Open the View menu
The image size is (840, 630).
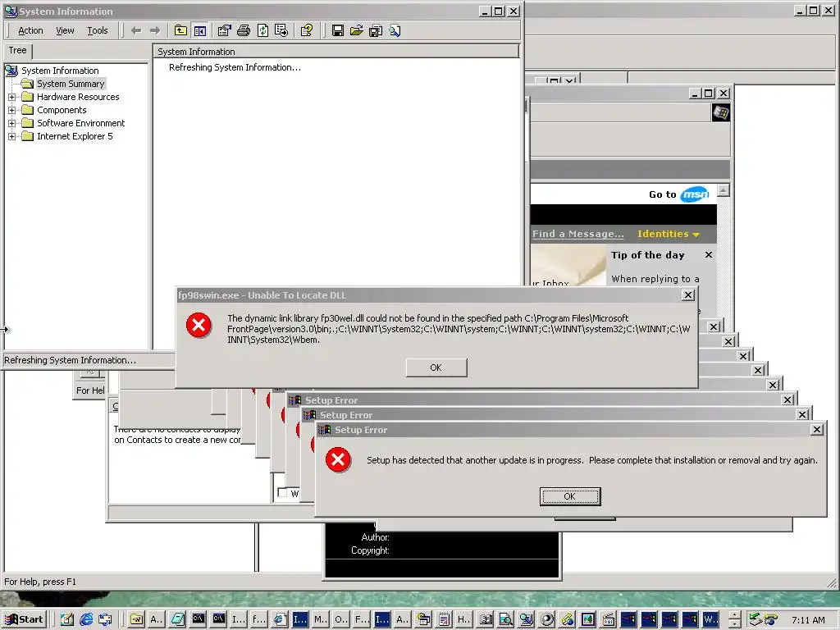click(65, 30)
